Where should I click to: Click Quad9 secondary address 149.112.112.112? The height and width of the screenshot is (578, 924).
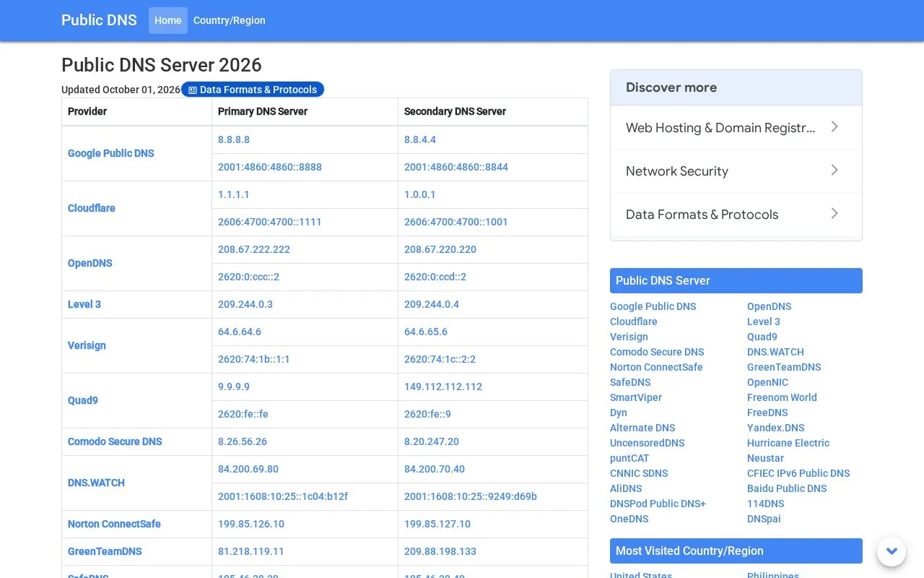click(x=443, y=387)
